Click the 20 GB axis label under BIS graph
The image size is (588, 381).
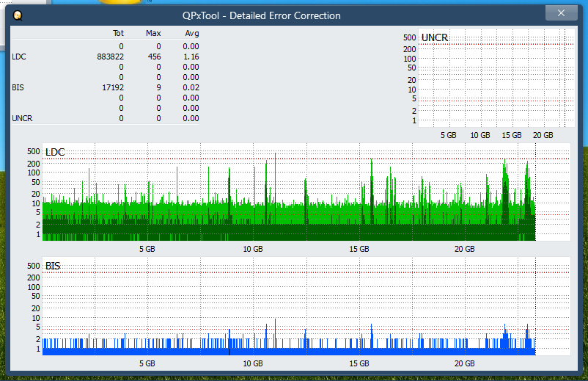click(464, 363)
